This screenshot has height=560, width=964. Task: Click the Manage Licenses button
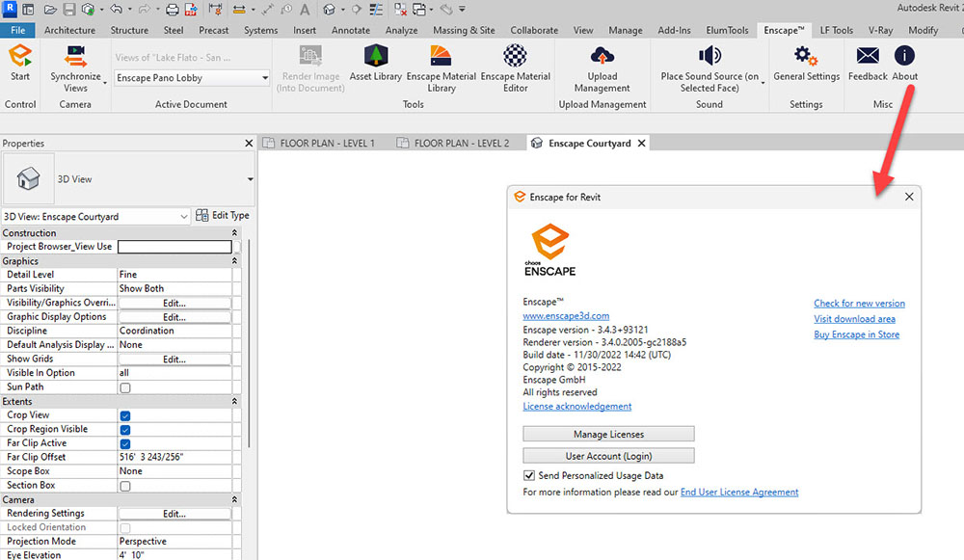click(608, 434)
